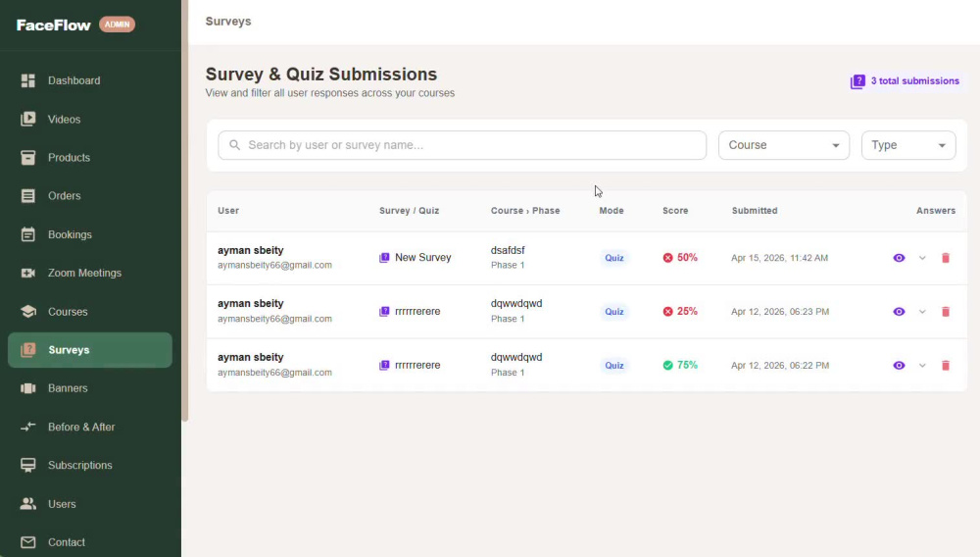Click the Score column header
980x557 pixels.
(x=675, y=211)
